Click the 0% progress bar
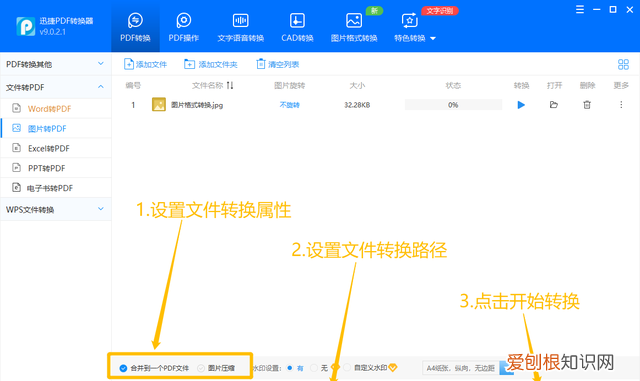Screen dimensions: 640x381 tap(453, 105)
